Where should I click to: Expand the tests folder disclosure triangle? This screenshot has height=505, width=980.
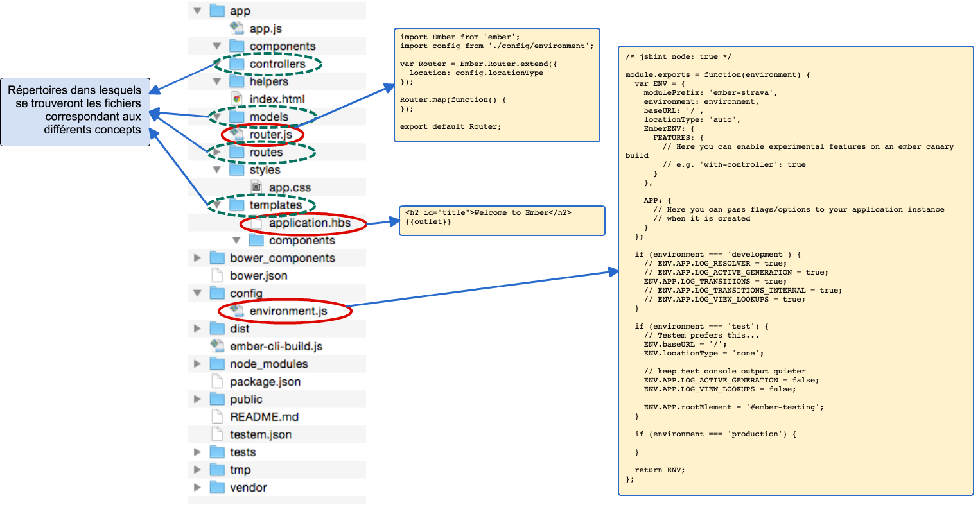point(197,452)
